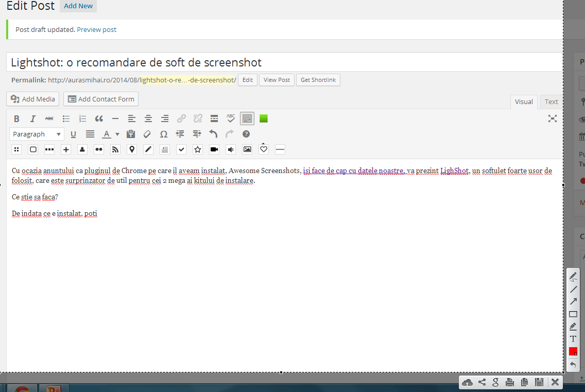Image resolution: width=585 pixels, height=392 pixels.
Task: Select Lightshot pen drawing tool
Action: click(573, 277)
